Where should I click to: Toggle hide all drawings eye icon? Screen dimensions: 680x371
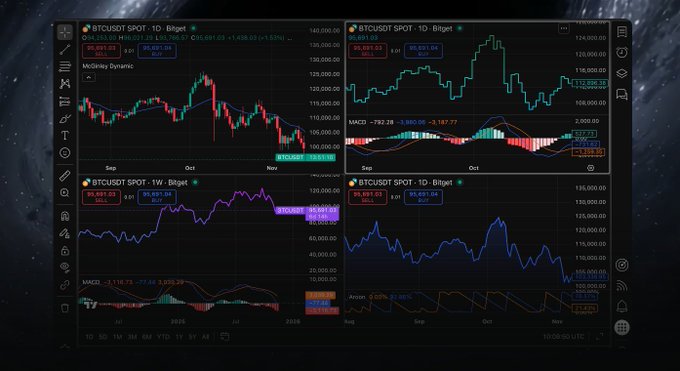click(65, 268)
